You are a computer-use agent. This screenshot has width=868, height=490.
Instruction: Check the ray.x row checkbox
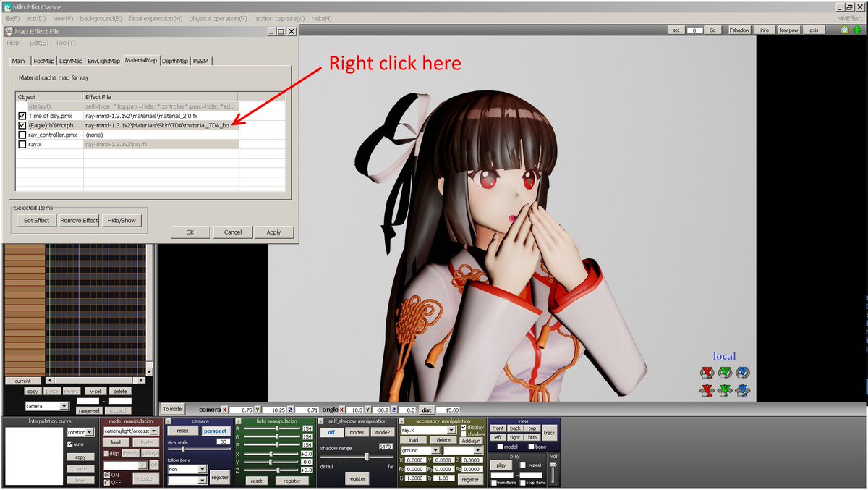(22, 145)
